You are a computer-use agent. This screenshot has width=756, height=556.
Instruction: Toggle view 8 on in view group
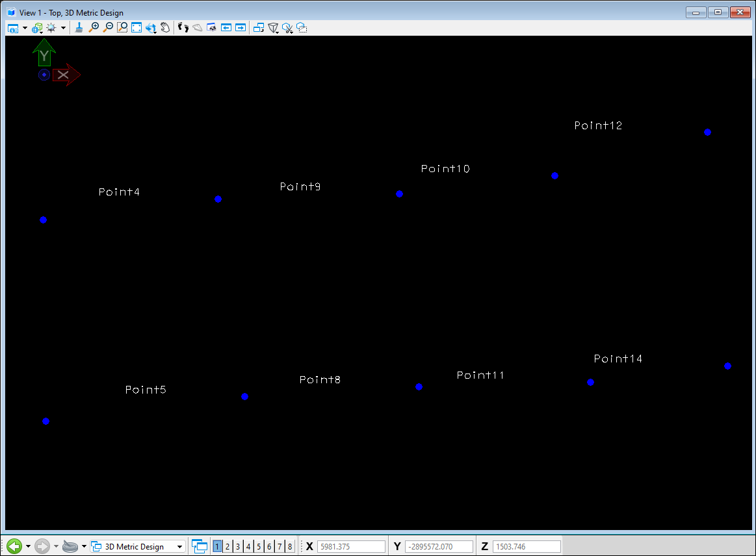point(290,547)
